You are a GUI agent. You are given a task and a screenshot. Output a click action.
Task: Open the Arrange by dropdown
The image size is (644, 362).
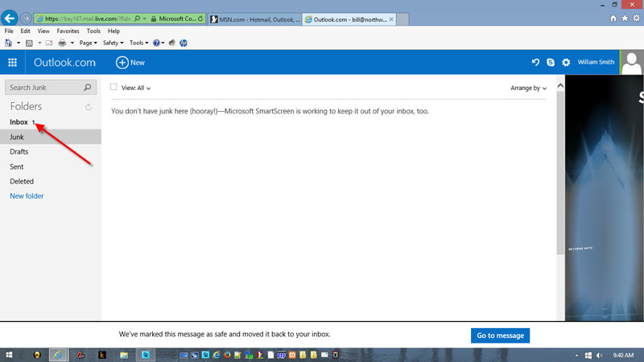(x=529, y=88)
